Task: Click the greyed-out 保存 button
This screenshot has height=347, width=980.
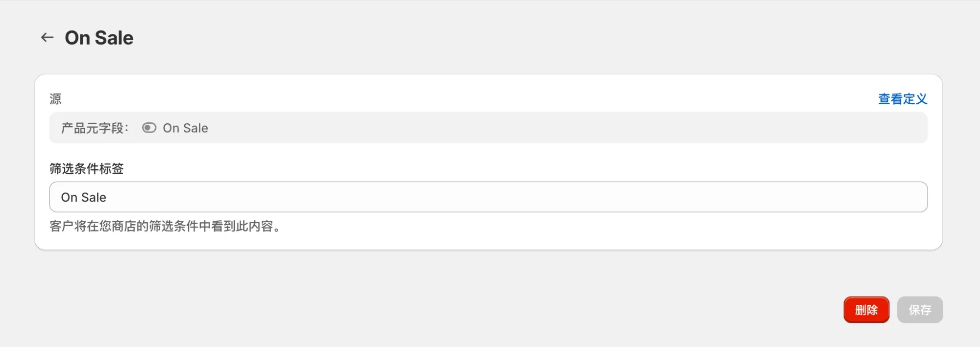Action: (920, 310)
